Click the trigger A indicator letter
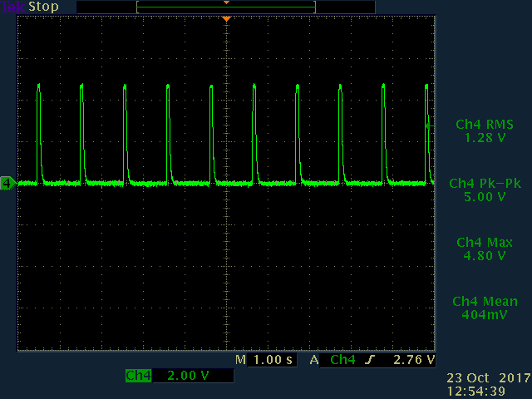 pos(314,360)
